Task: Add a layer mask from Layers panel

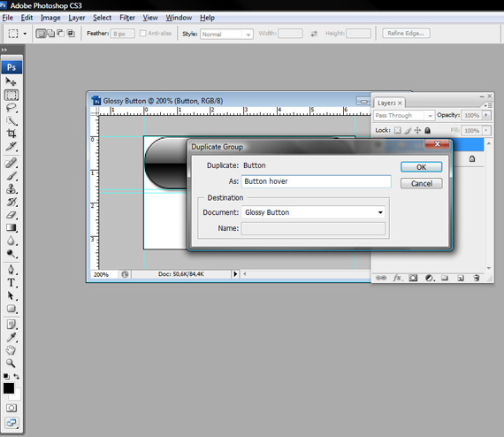Action: pyautogui.click(x=413, y=278)
